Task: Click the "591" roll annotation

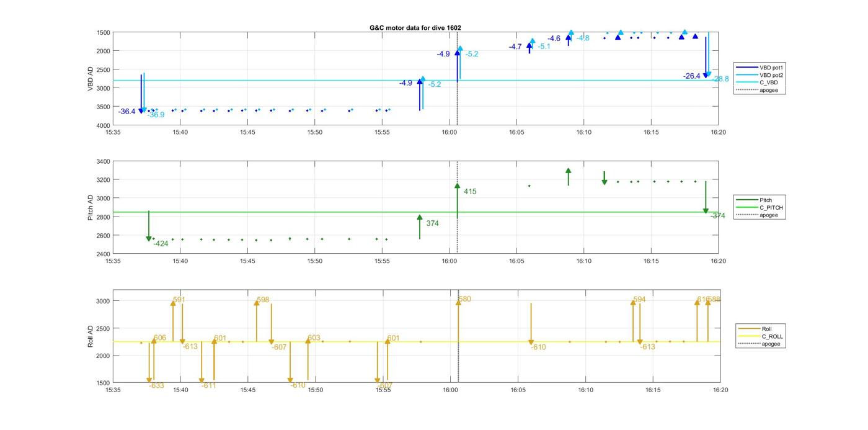Action: [179, 300]
